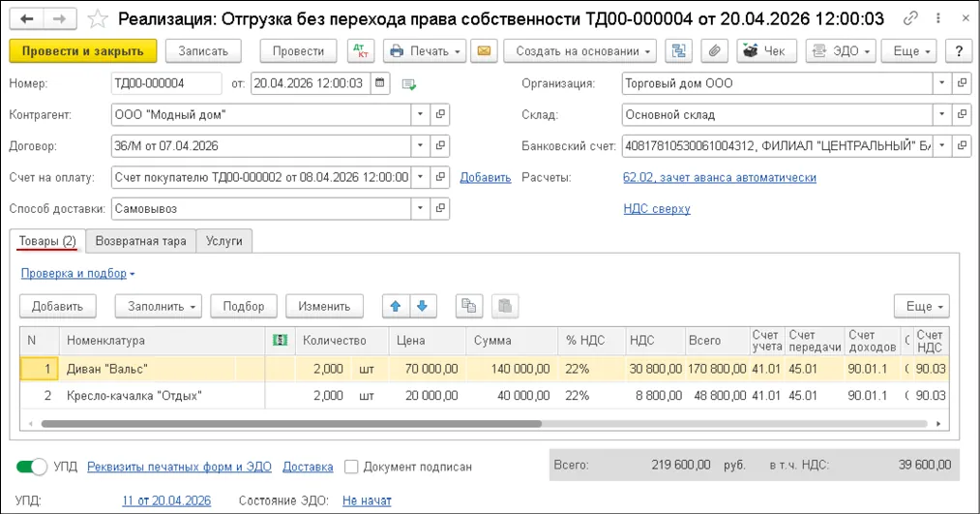The image size is (980, 514).
Task: Click the Провести button
Action: click(x=298, y=51)
